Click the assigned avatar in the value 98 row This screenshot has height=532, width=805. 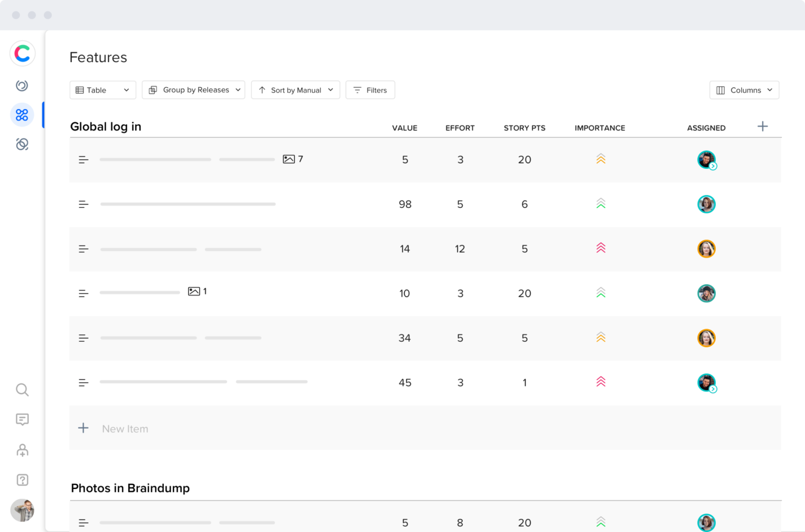(706, 204)
